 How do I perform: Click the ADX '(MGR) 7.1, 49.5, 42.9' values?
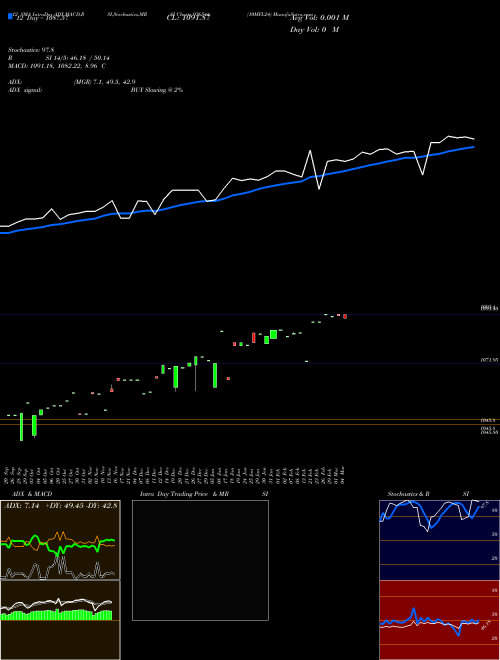pos(104,82)
